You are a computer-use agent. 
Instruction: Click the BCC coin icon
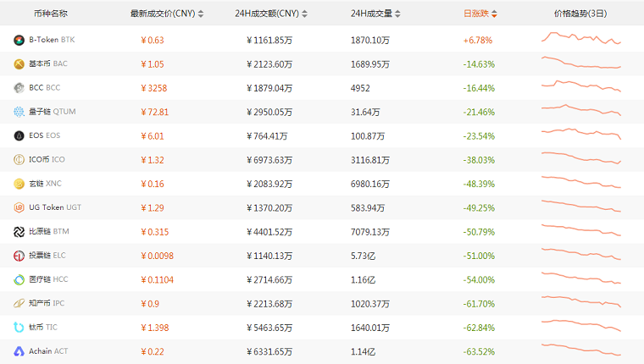tap(19, 87)
